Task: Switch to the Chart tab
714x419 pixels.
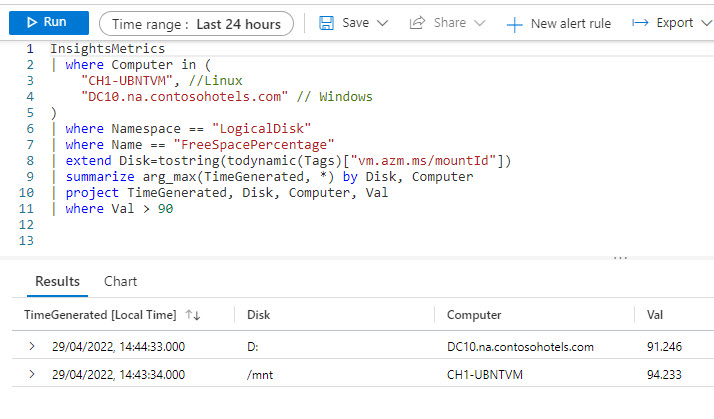Action: (x=121, y=282)
